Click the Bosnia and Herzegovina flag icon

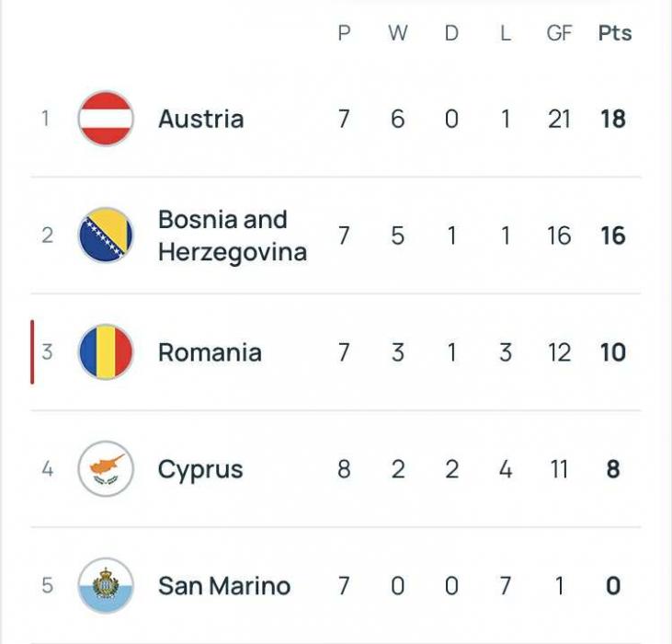106,236
